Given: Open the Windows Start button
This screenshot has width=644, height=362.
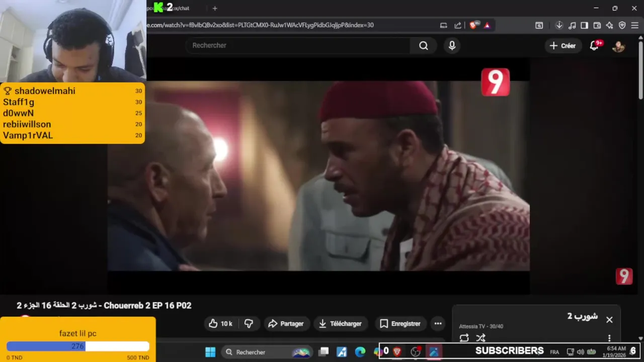Looking at the screenshot, I should coord(210,352).
